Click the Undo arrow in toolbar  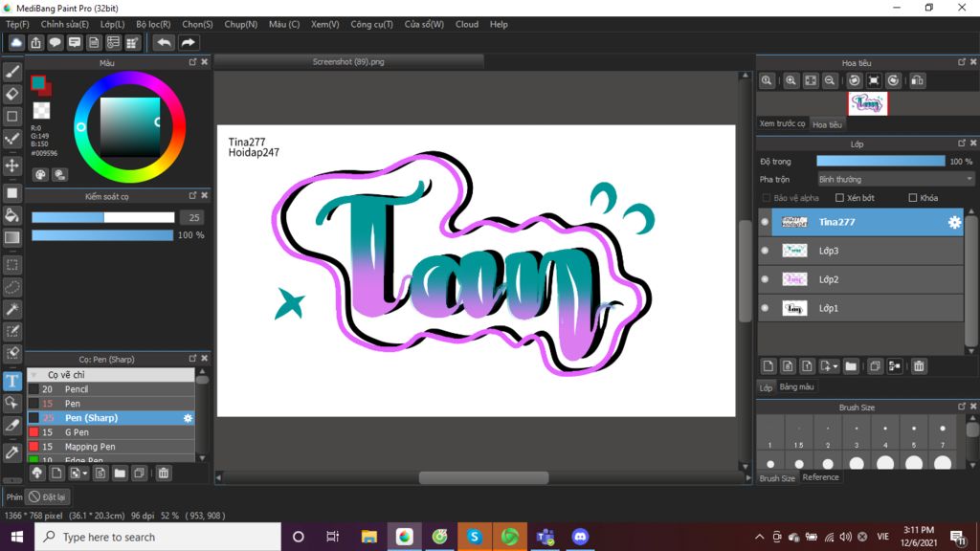click(x=164, y=42)
